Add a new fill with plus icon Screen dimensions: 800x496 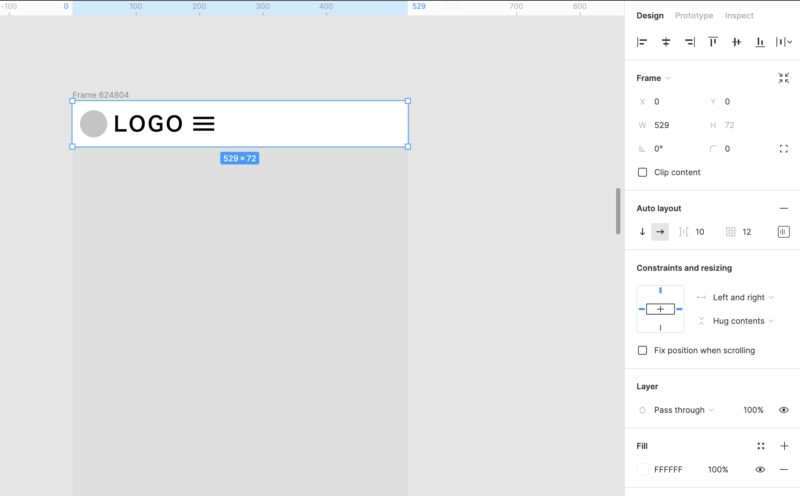point(784,446)
